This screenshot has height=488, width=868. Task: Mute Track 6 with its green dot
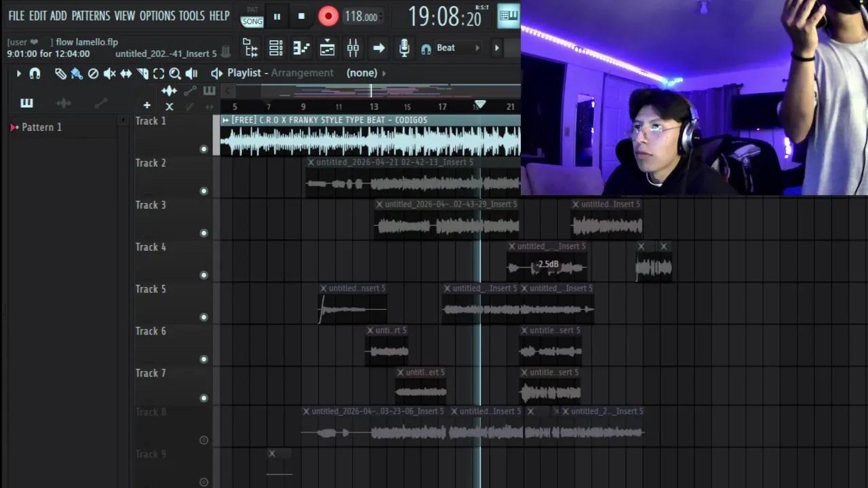coord(203,359)
